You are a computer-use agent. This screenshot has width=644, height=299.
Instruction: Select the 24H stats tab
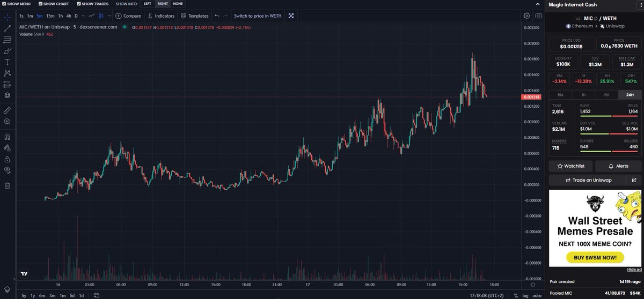[x=630, y=94]
